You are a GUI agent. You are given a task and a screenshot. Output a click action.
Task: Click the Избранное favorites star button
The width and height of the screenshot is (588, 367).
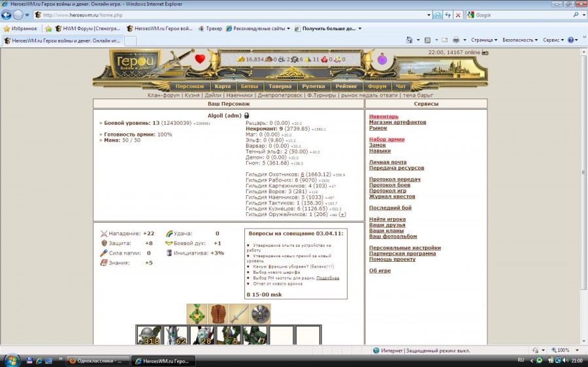pos(20,29)
